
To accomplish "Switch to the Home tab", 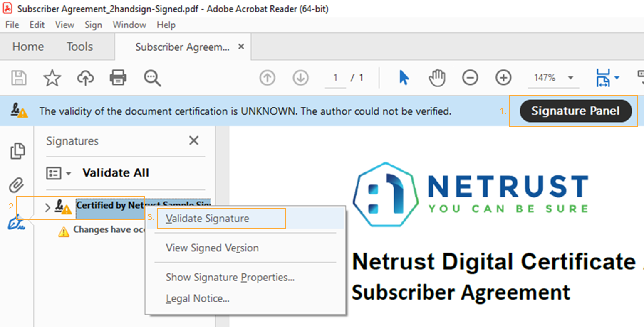I will coord(28,47).
